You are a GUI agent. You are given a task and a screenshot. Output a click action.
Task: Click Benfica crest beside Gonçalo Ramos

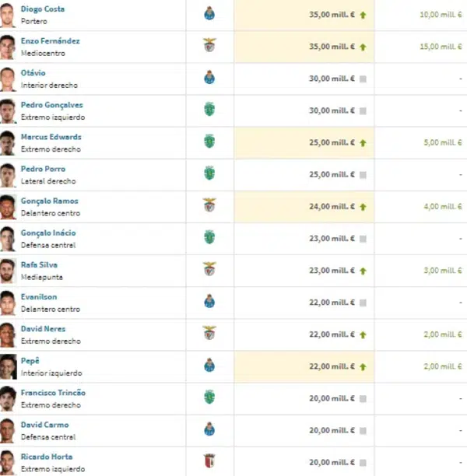pos(209,205)
